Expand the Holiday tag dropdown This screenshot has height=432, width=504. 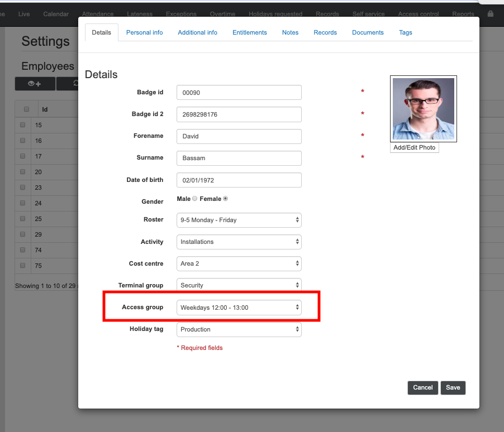tap(239, 329)
